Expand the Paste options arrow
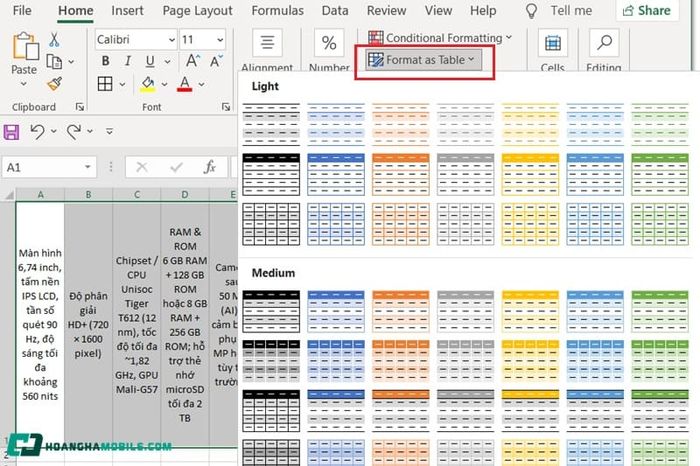Screen dimensions: 700x466 point(24,84)
